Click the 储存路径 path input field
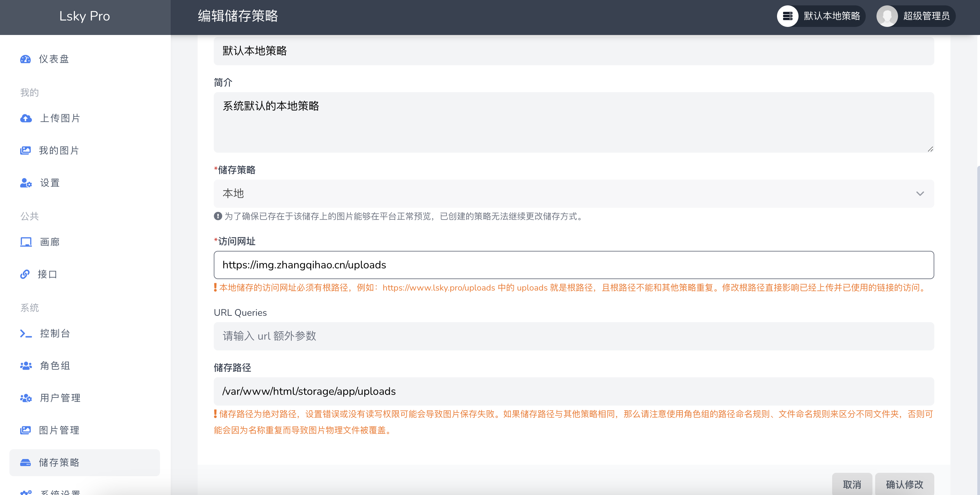 coord(574,391)
